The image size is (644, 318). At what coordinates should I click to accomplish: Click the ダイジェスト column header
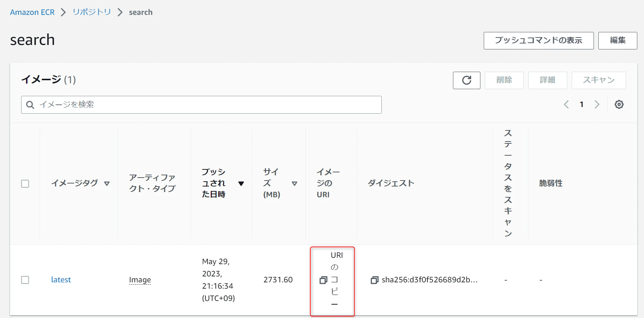(391, 183)
